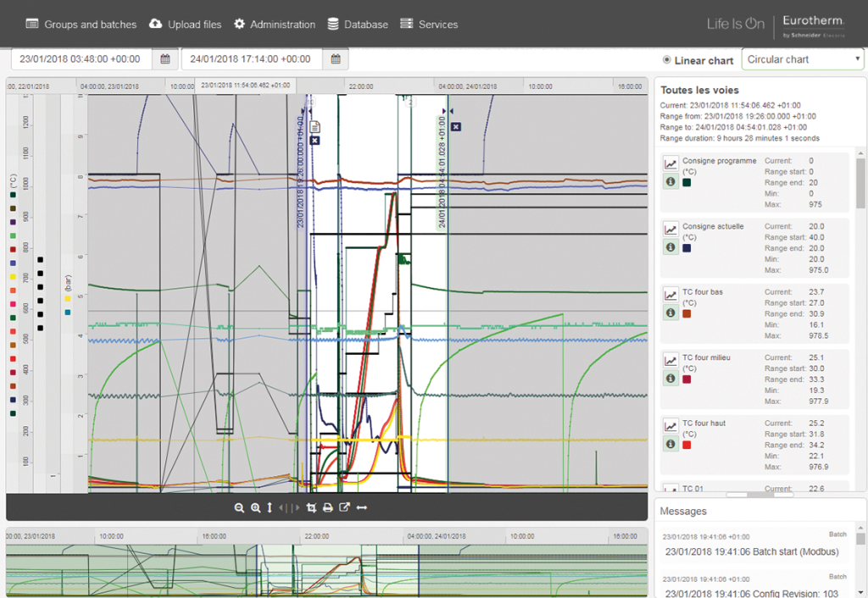Click the trend icon for TC four bas channel
The image size is (868, 598).
[x=670, y=294]
